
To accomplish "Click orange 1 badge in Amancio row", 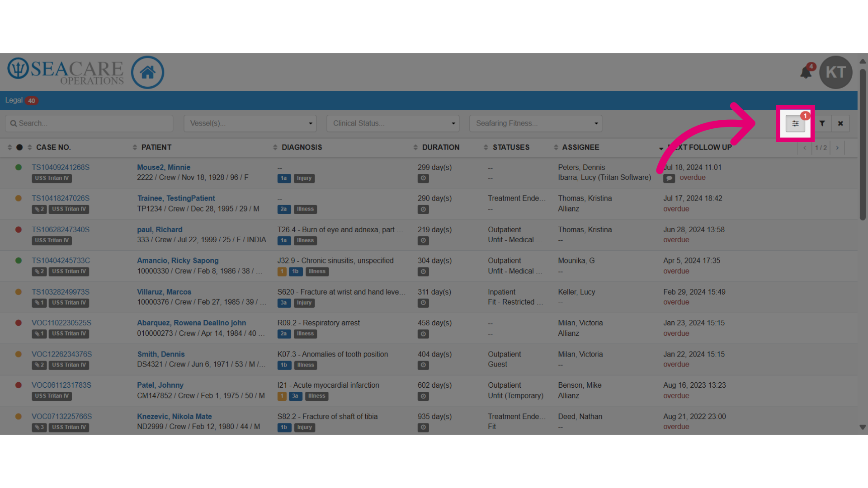I will (x=282, y=272).
